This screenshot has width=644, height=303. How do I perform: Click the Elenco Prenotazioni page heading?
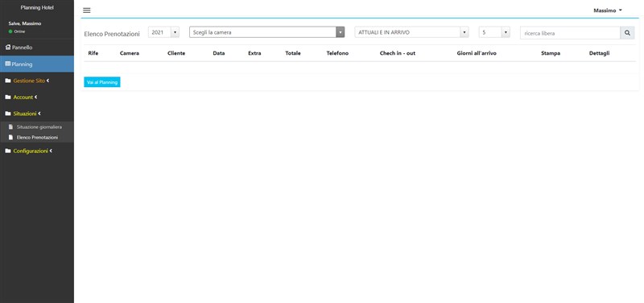[x=112, y=34]
